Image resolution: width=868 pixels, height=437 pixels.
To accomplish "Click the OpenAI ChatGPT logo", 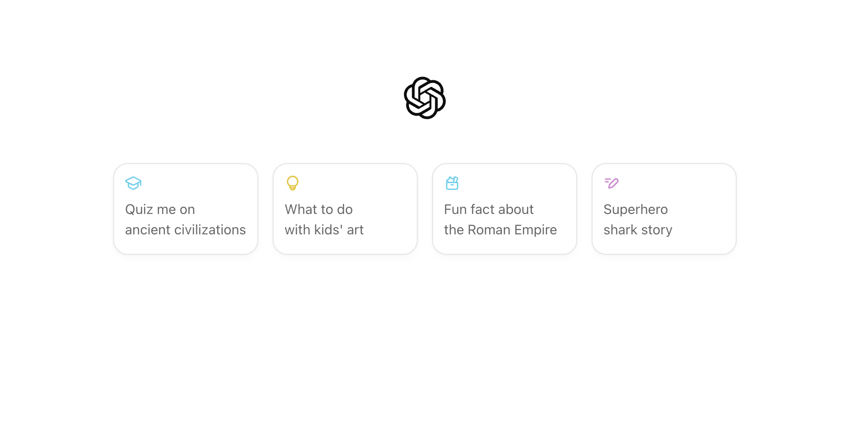I will (424, 98).
